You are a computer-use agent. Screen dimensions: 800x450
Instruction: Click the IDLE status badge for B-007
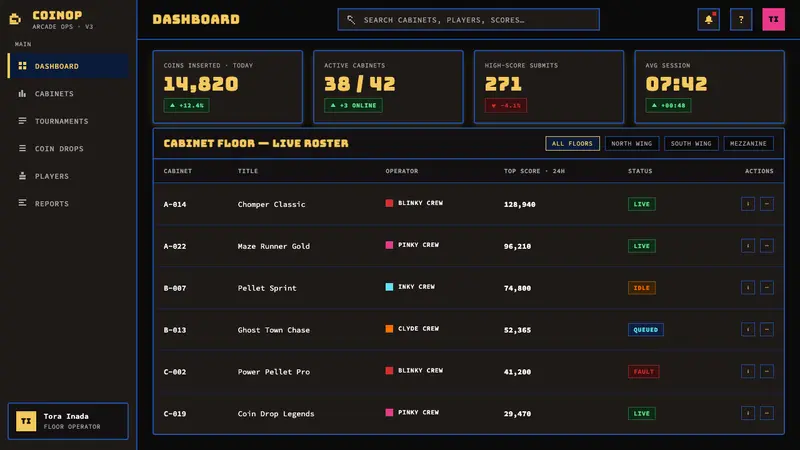pos(641,288)
